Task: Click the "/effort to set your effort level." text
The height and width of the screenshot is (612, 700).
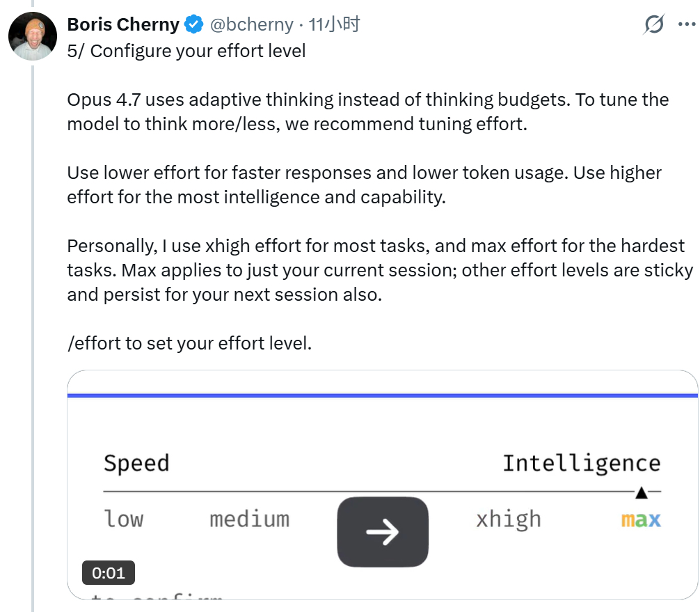Action: point(189,343)
